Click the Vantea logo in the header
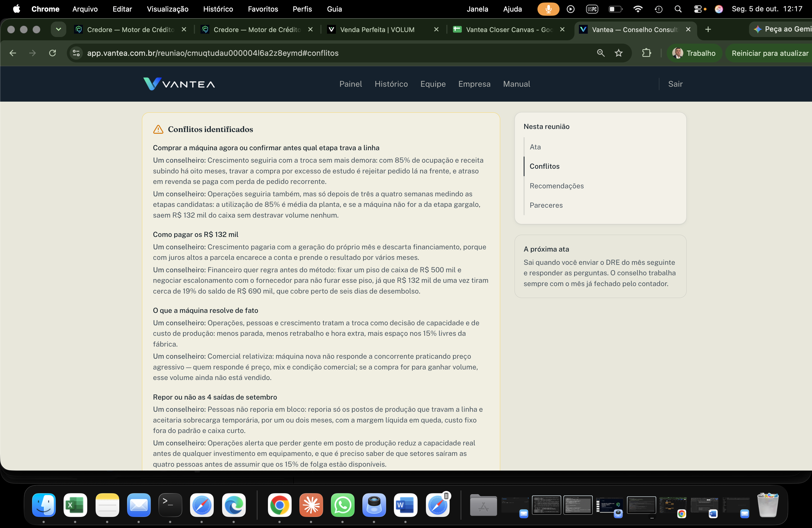Image resolution: width=812 pixels, height=528 pixels. [179, 84]
